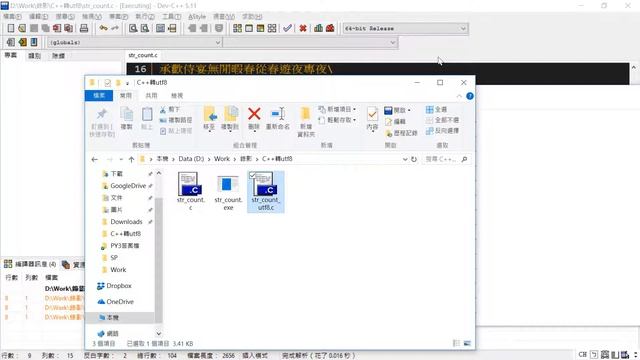640x360 pixels.
Task: Collapse the Explorer ribbon with chevron
Action: [459, 96]
